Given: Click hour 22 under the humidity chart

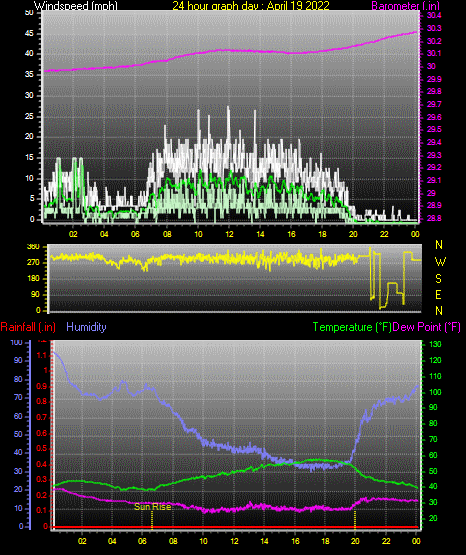Looking at the screenshot, I should pos(386,541).
